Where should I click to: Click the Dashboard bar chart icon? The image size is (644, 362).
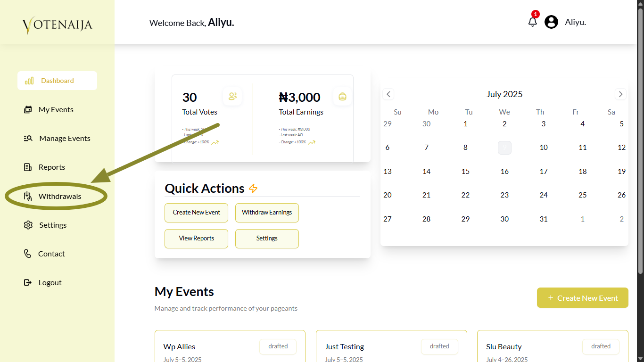coord(29,81)
